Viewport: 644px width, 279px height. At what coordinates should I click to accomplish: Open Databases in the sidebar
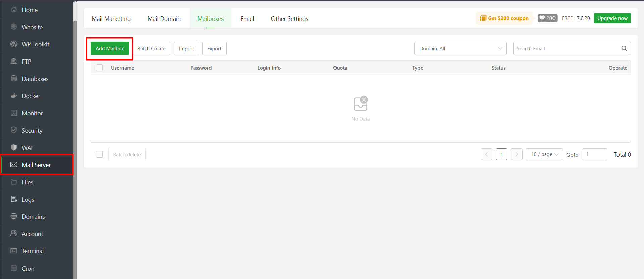(37, 79)
